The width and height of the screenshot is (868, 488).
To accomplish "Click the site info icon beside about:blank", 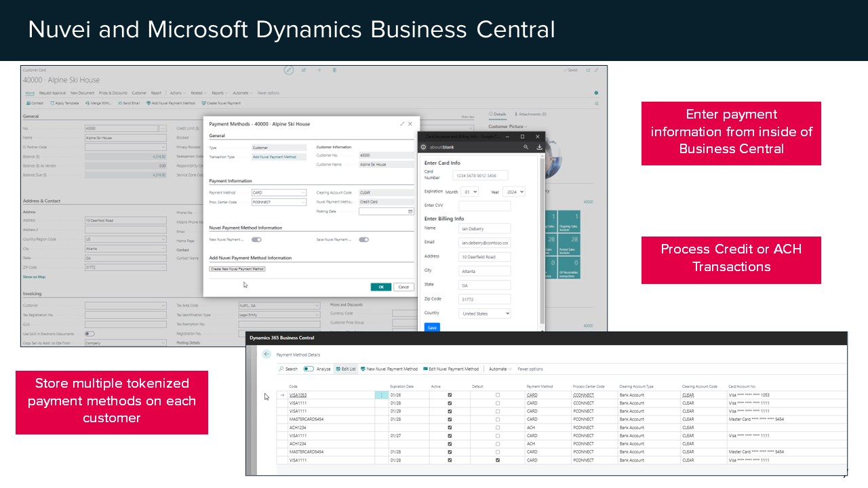I will [x=424, y=146].
